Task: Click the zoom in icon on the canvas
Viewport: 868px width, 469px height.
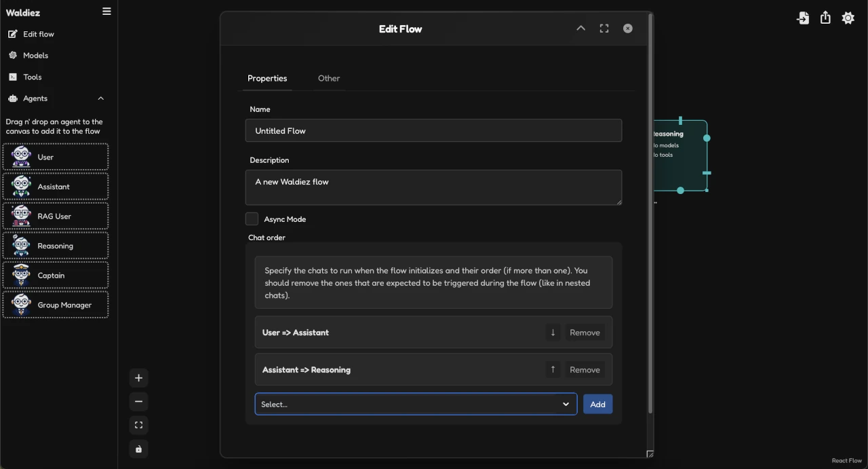Action: [x=138, y=377]
